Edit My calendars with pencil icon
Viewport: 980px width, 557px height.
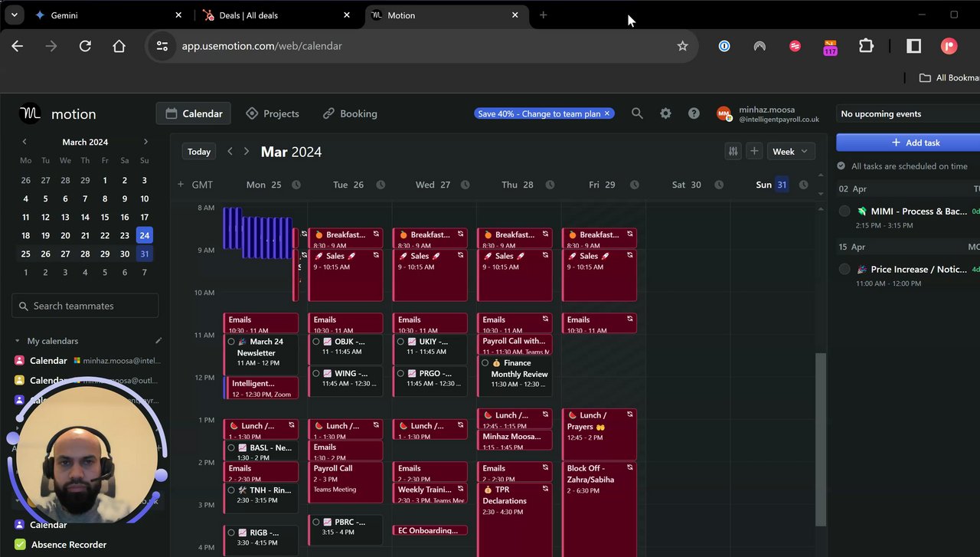158,341
